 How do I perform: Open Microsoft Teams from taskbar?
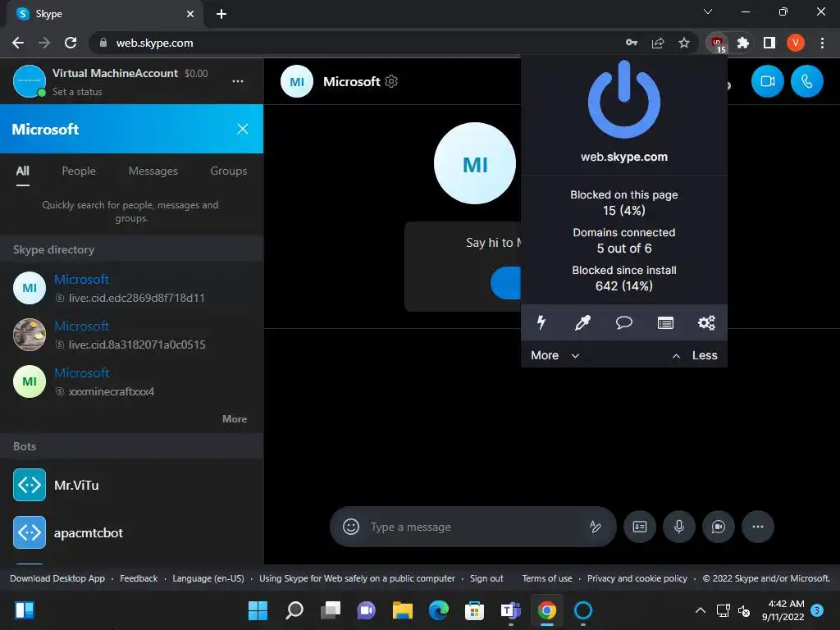510,610
